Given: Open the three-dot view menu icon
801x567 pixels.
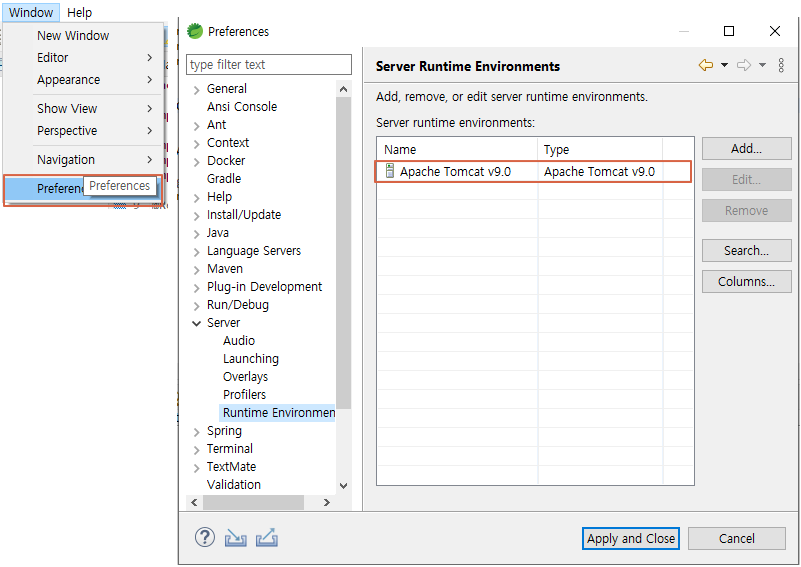Looking at the screenshot, I should pos(781,65).
